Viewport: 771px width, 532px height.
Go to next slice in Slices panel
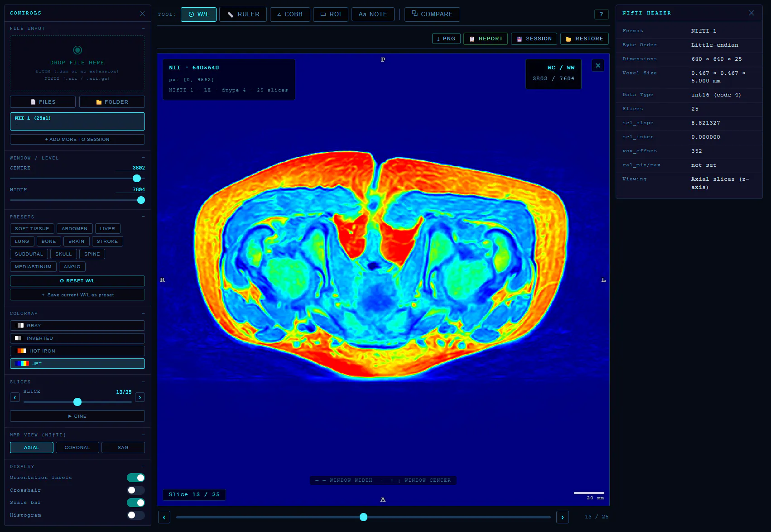click(x=140, y=397)
